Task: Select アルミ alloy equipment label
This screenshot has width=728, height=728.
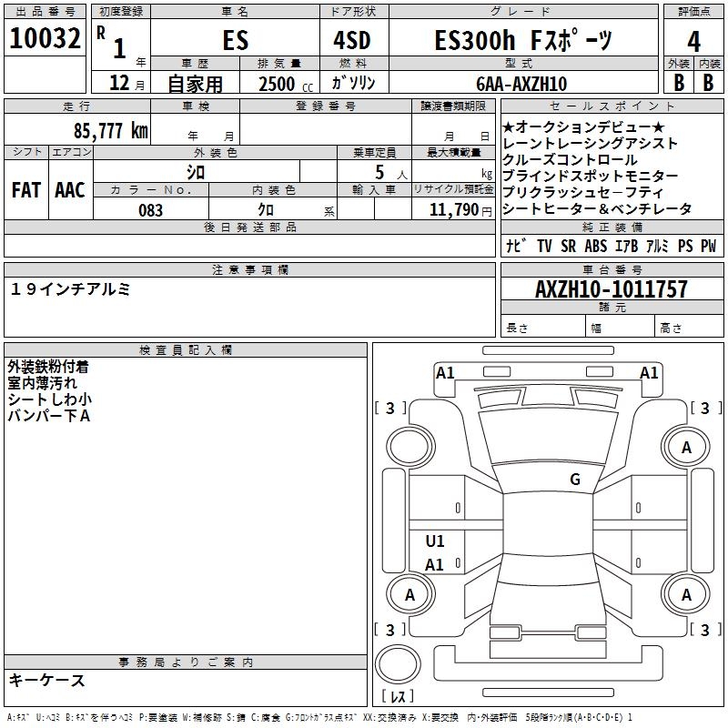Action: coord(657,246)
